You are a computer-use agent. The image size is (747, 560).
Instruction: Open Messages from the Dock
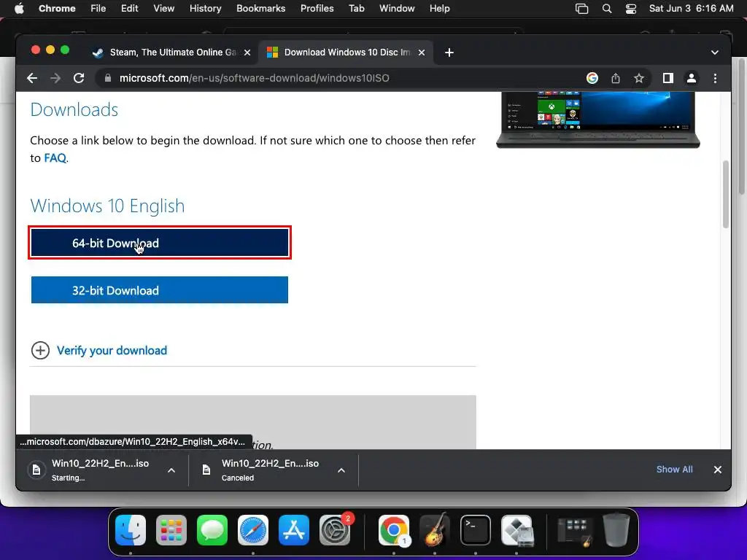tap(212, 530)
